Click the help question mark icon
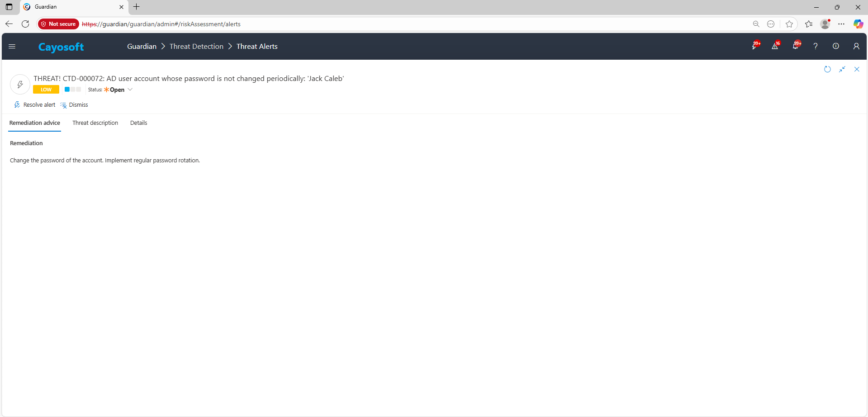 (816, 46)
